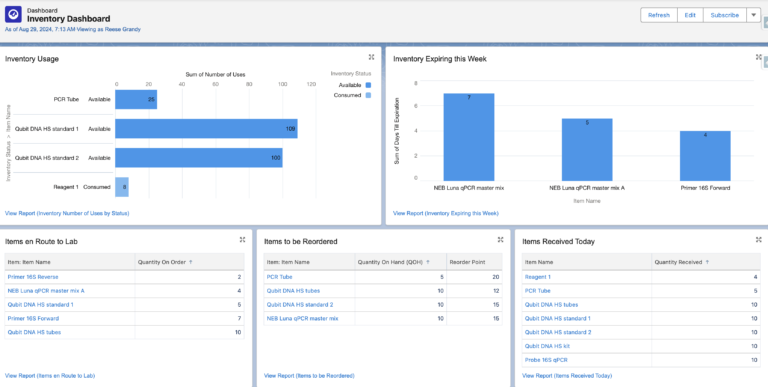Expand the Items to be Reordered panel
The image size is (768, 387).
coord(501,240)
